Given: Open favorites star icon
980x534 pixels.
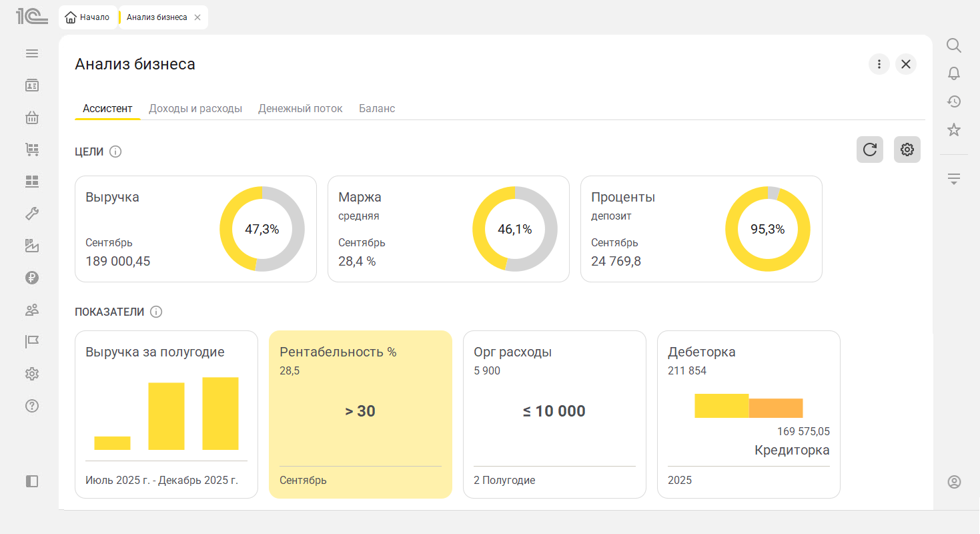Looking at the screenshot, I should 954,130.
